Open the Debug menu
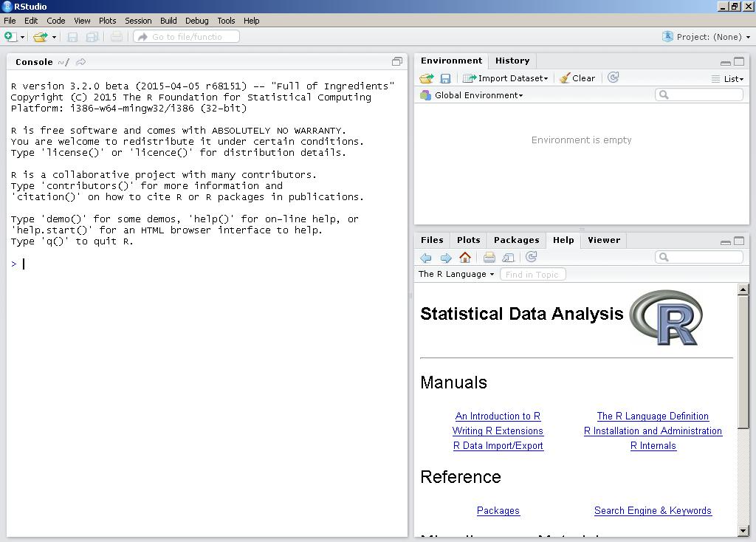This screenshot has width=756, height=542. click(196, 21)
